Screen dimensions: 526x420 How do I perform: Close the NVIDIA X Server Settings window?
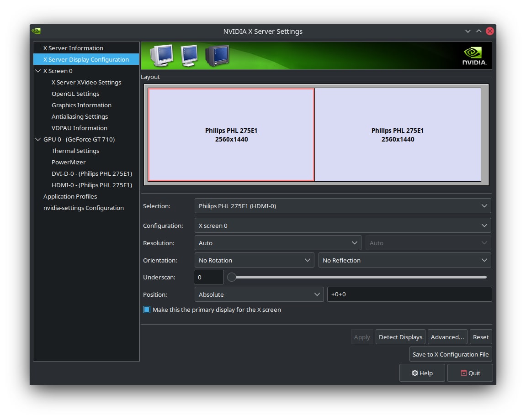tap(490, 31)
